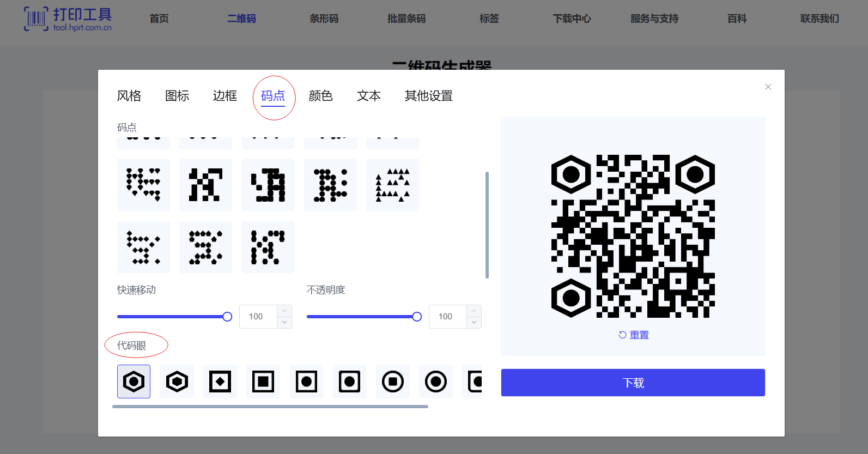Select the triangle-shaped code dot style
Image resolution: width=868 pixels, height=454 pixels.
[392, 185]
